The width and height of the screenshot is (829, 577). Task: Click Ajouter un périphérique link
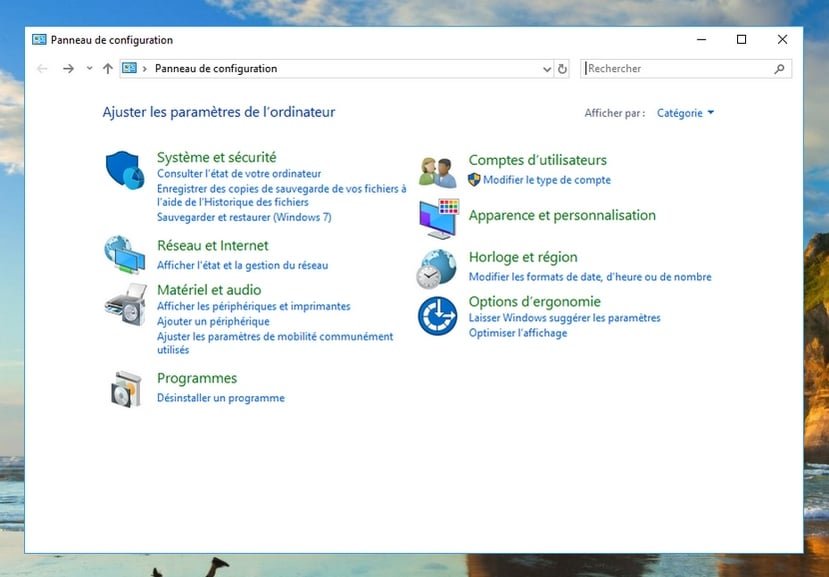[213, 321]
